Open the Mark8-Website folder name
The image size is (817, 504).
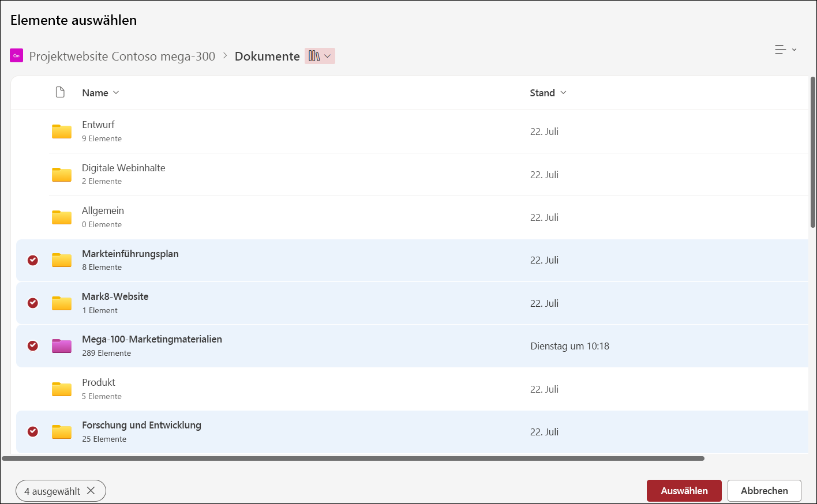tap(115, 296)
